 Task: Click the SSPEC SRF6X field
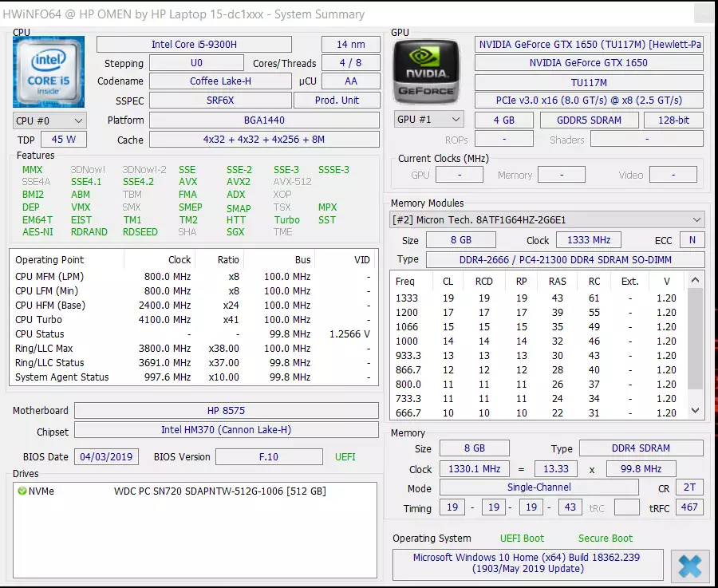220,101
